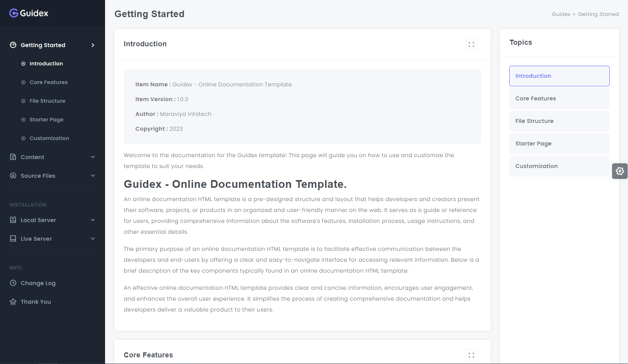Expand the Local Server chevron
The image size is (628, 364).
click(93, 220)
